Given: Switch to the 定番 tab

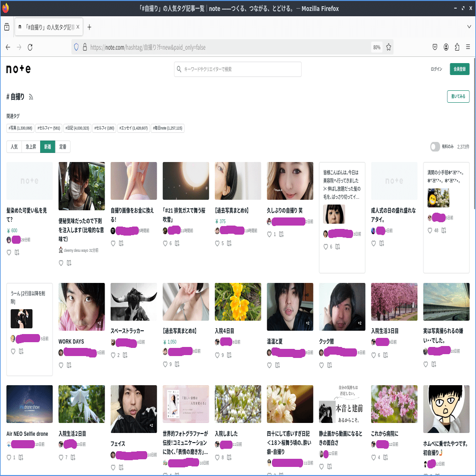Looking at the screenshot, I should click(63, 147).
